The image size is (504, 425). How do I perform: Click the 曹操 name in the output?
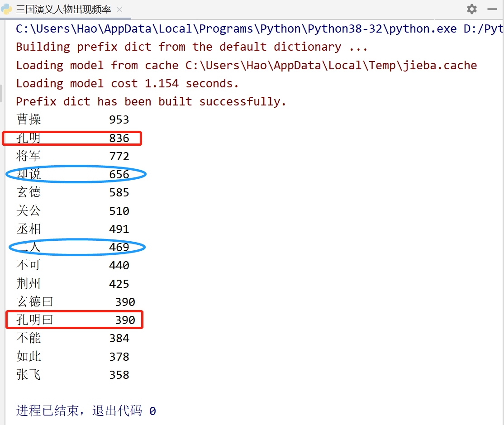coord(29,119)
